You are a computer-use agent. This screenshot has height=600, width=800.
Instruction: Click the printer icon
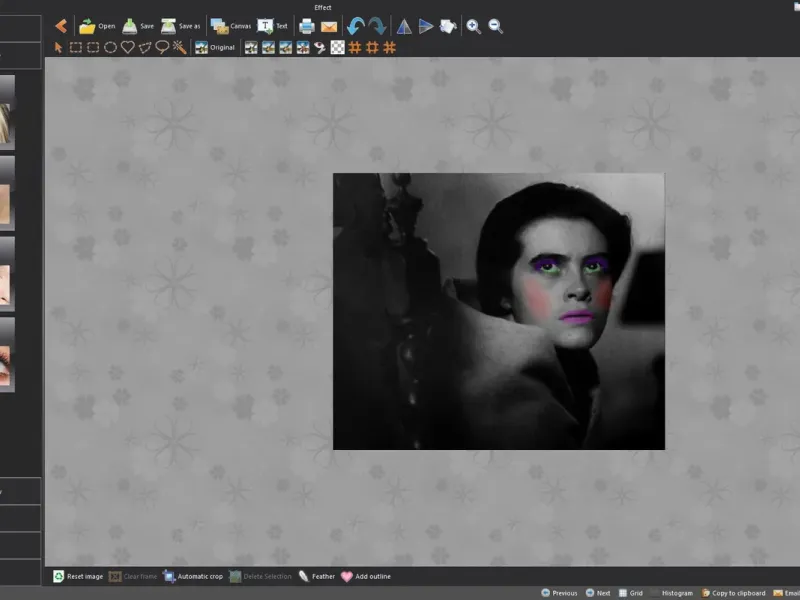pos(308,26)
